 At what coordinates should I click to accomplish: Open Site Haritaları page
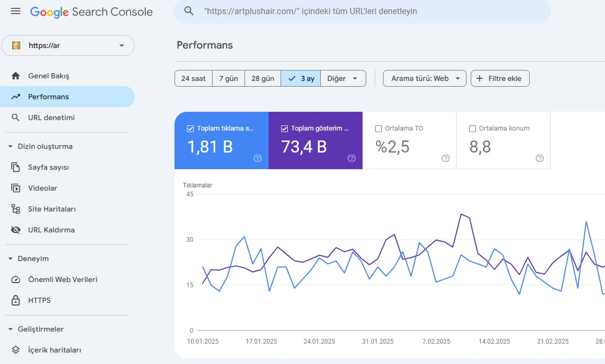(67, 208)
